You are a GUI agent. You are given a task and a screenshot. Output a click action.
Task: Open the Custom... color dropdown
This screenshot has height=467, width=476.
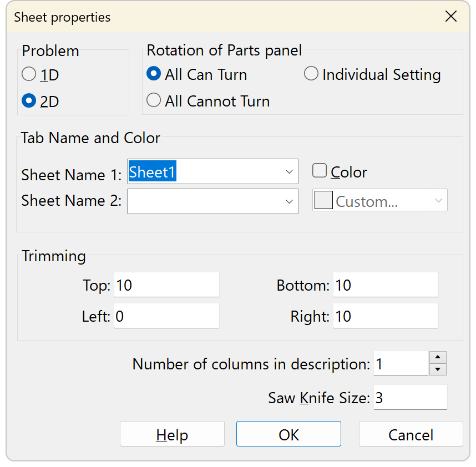[380, 200]
